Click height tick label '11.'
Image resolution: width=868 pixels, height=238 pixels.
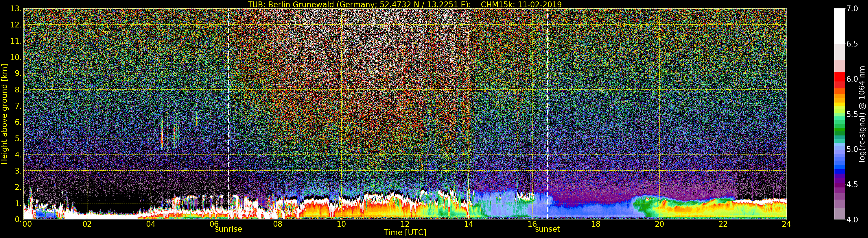pos(16,41)
